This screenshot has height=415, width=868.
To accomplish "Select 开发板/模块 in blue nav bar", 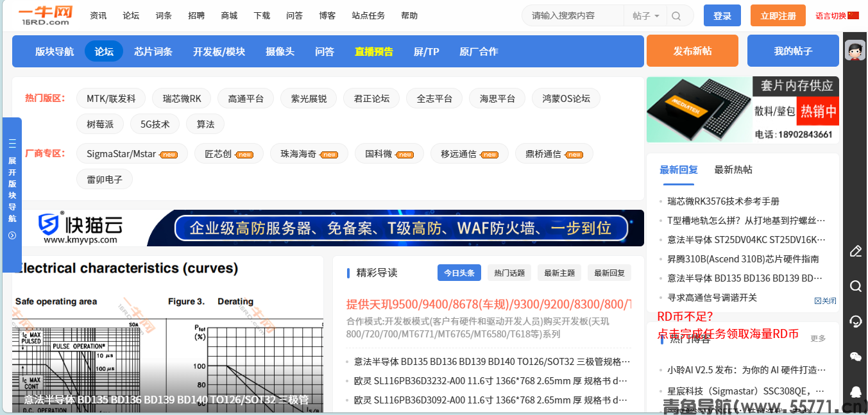I will 219,51.
